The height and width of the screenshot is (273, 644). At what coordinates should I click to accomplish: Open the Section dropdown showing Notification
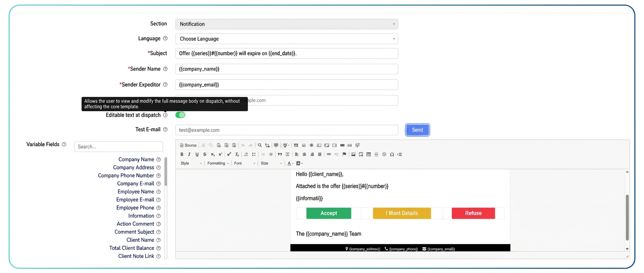tap(287, 24)
